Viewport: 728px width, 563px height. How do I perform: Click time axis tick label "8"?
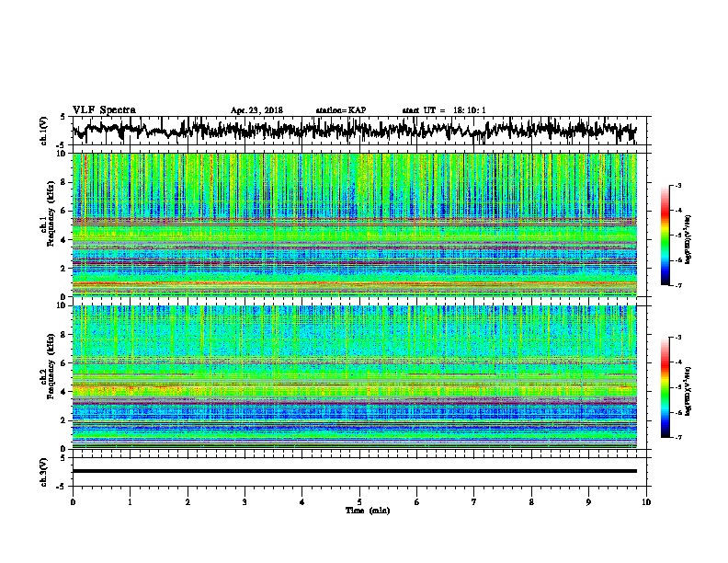[x=531, y=501]
